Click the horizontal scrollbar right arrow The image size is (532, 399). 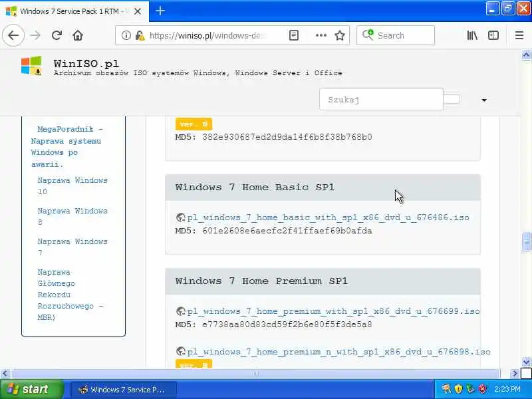coord(515,374)
